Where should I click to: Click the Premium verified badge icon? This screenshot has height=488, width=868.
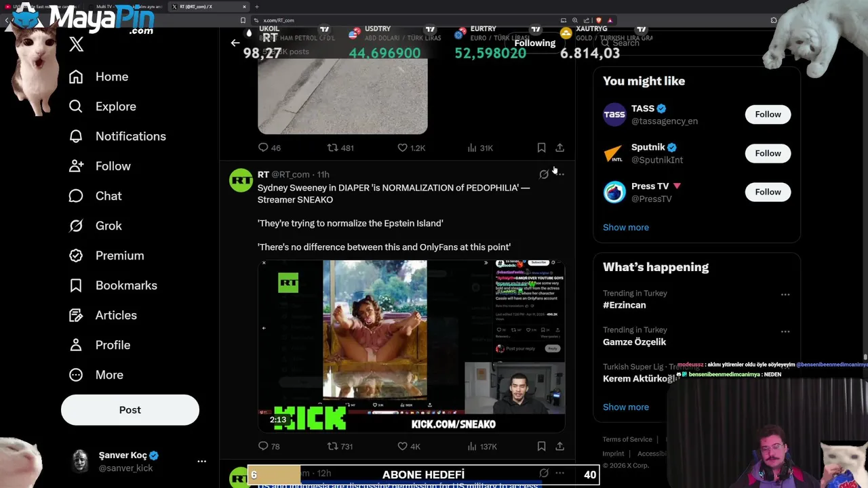(76, 256)
